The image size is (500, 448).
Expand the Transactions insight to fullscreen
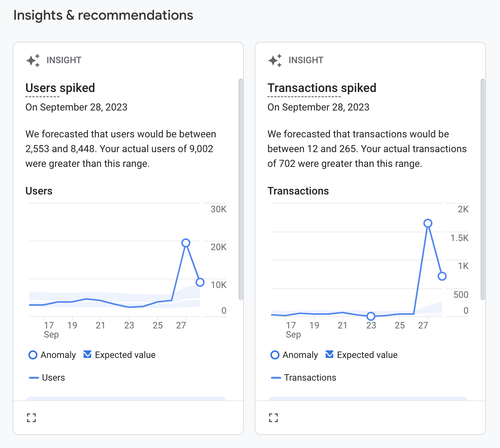coord(273,417)
